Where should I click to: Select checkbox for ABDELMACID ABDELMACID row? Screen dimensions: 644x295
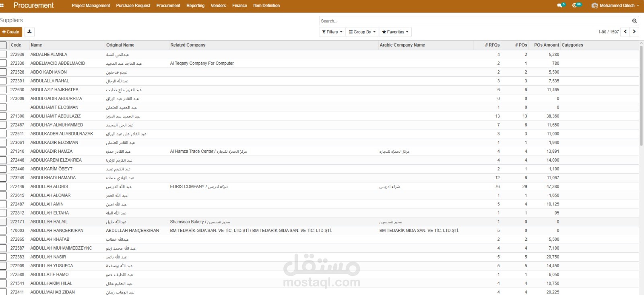(3, 64)
